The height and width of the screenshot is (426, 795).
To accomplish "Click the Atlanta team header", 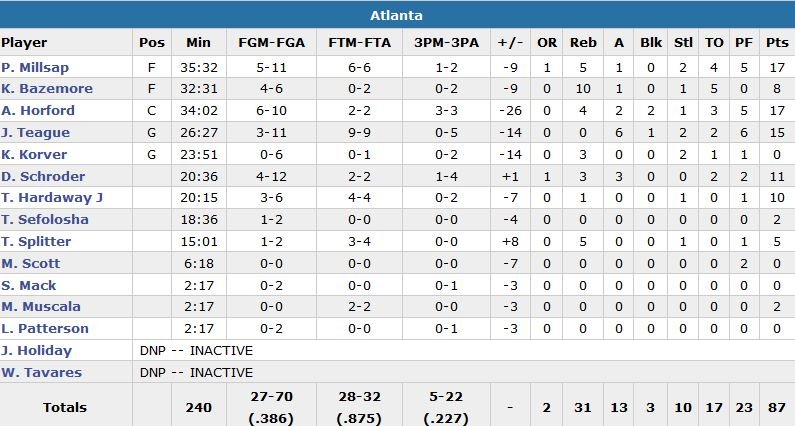I will [397, 15].
